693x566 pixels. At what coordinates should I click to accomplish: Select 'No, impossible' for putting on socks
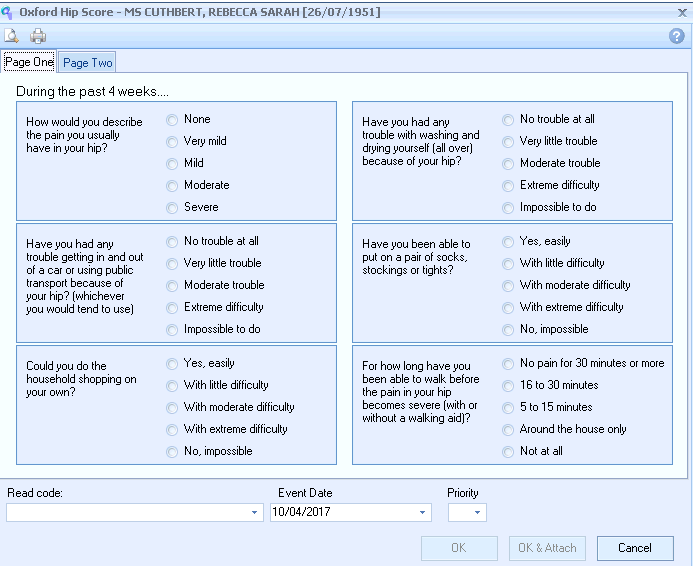510,329
